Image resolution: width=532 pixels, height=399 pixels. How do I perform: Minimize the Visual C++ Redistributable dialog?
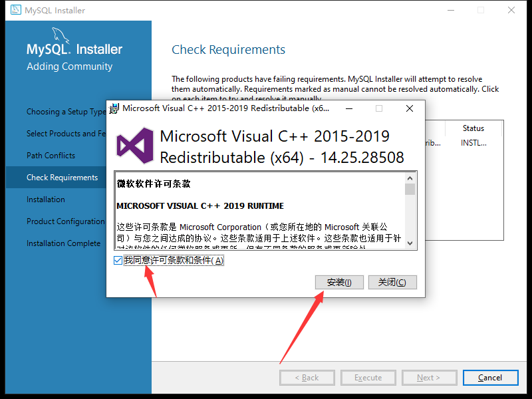348,108
